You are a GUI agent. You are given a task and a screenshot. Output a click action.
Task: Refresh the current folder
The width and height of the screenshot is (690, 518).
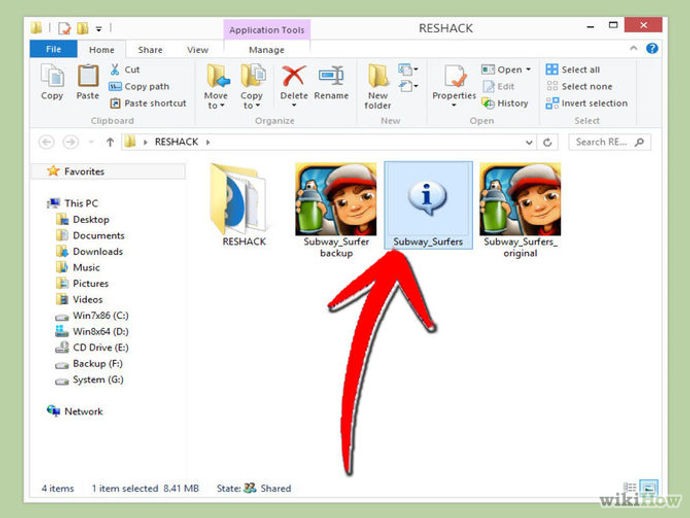point(547,142)
